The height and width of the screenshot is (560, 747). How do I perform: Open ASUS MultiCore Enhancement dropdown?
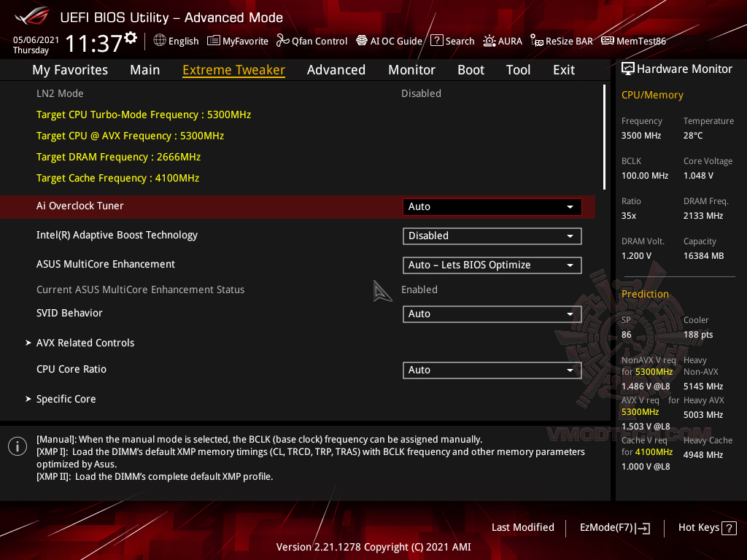(492, 265)
